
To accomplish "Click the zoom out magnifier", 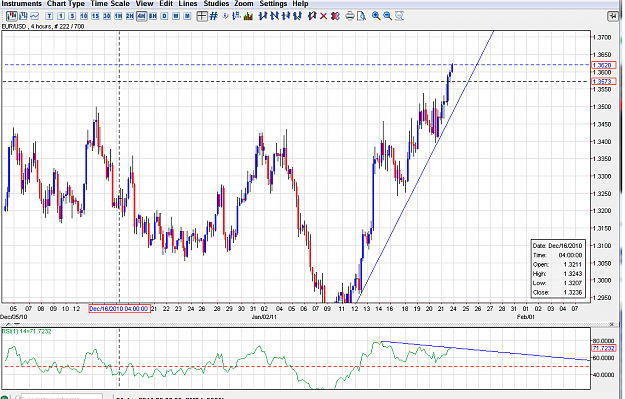I will (387, 16).
